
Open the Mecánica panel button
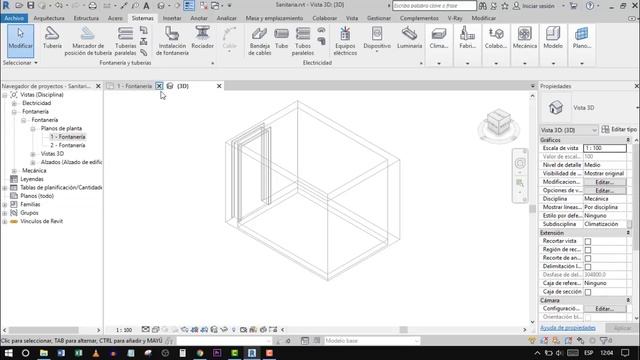tap(524, 45)
